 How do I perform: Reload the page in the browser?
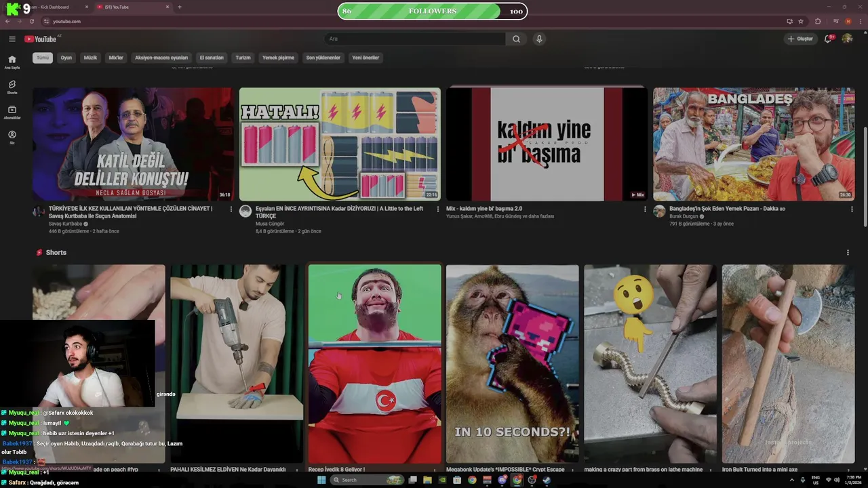31,21
